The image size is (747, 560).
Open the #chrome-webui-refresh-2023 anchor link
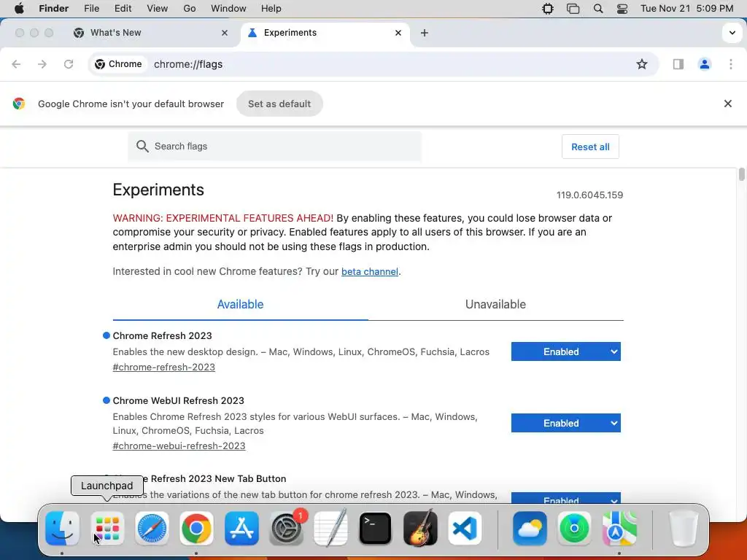pyautogui.click(x=179, y=446)
